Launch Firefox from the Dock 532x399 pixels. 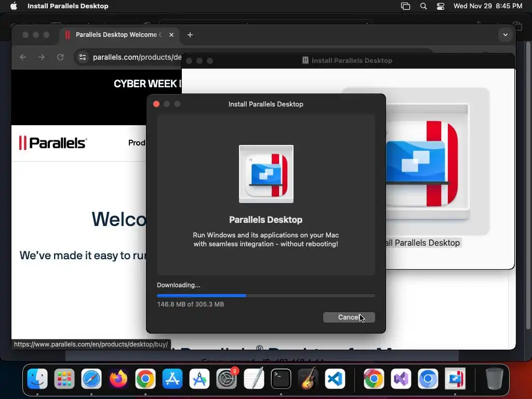(118, 378)
